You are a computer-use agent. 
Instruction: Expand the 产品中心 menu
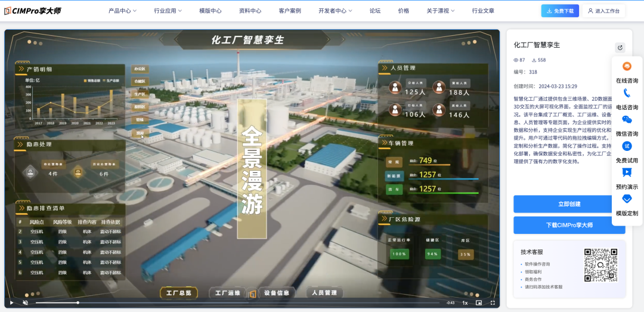(x=122, y=11)
